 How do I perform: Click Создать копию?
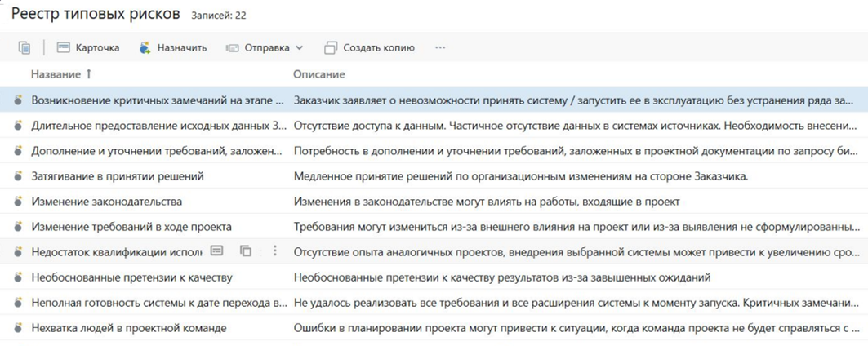pos(369,47)
